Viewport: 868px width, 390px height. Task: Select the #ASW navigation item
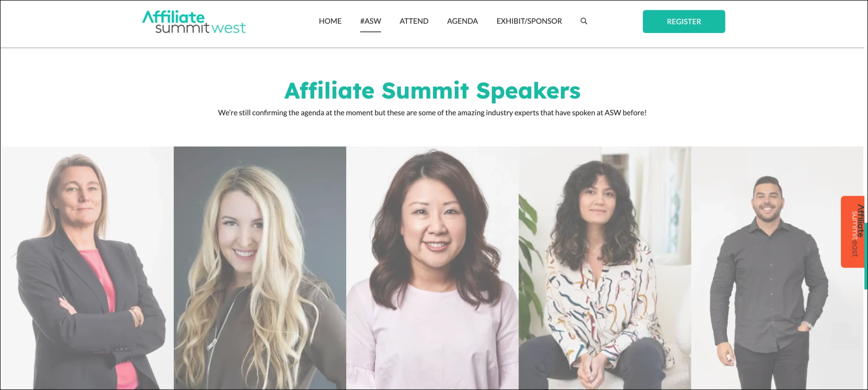[370, 21]
